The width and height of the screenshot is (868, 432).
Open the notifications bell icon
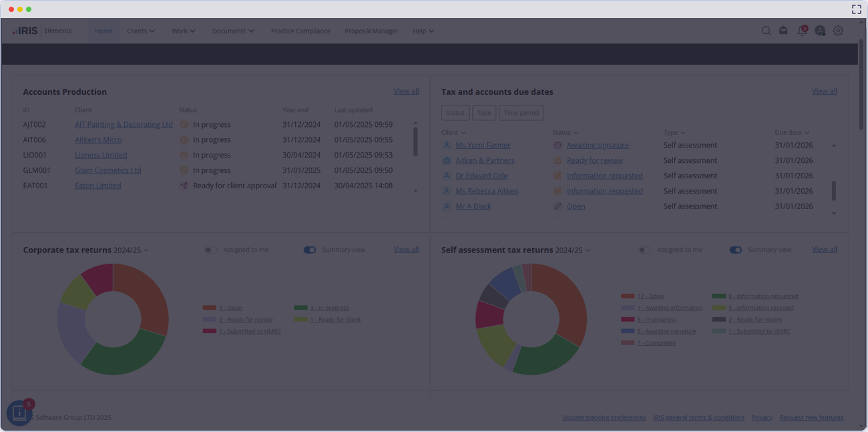(802, 31)
